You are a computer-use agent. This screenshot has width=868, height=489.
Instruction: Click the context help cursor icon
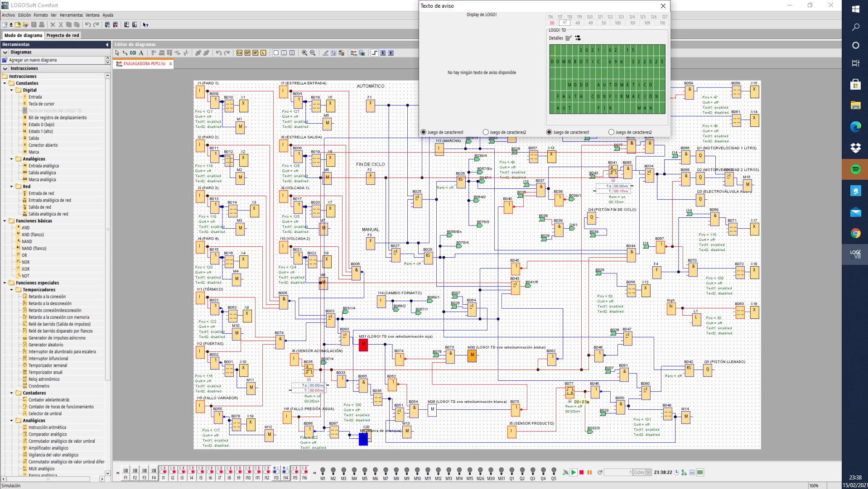pyautogui.click(x=145, y=25)
